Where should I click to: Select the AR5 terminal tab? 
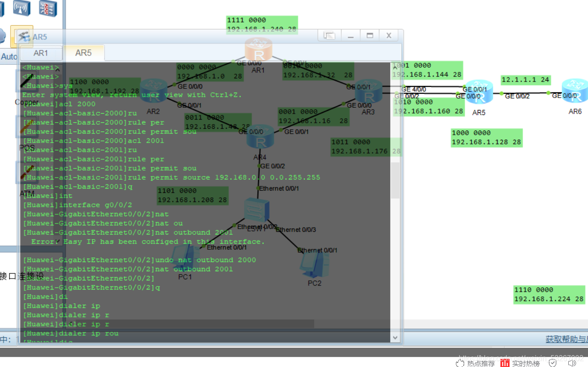point(83,53)
